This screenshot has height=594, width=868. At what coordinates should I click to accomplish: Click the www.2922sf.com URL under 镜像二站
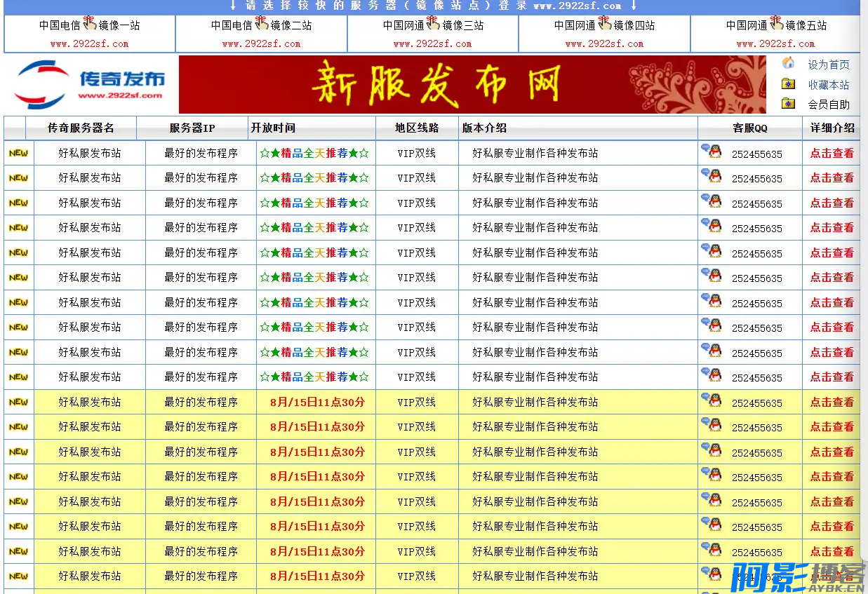[262, 43]
